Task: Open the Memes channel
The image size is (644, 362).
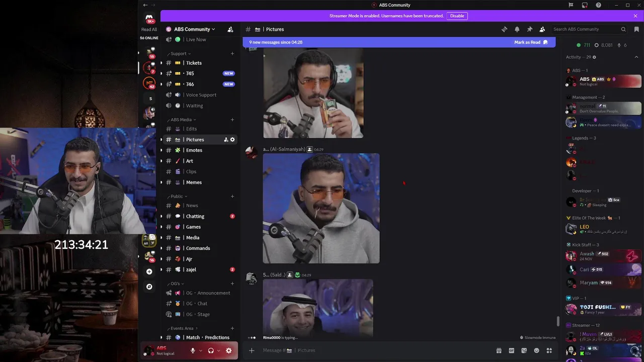Action: [200, 182]
